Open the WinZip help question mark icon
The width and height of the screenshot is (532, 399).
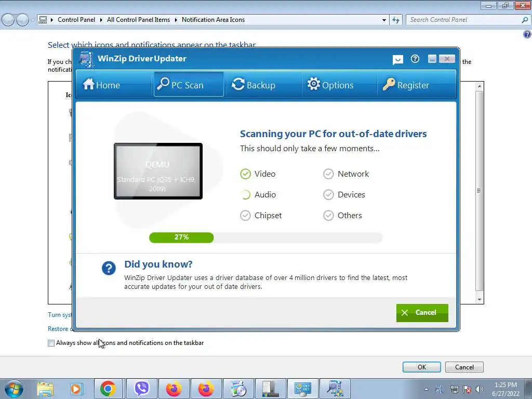click(x=415, y=59)
